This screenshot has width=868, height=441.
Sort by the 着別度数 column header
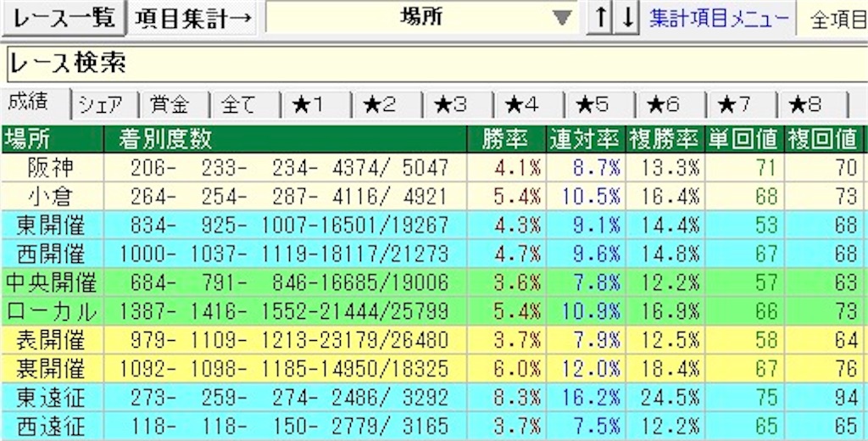tap(286, 140)
